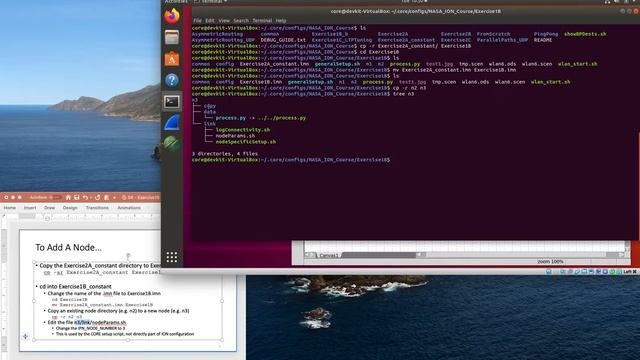This screenshot has height=360, width=640.
Task: Switch to PowerPoint Insert ribbon tab
Action: tap(30, 208)
